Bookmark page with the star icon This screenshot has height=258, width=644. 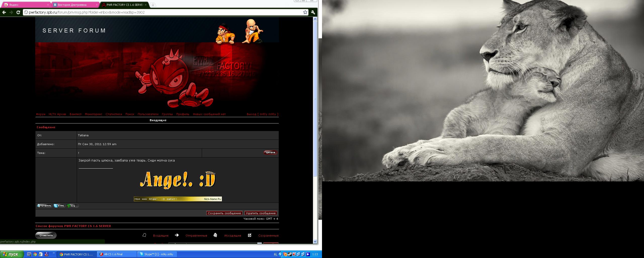[305, 12]
